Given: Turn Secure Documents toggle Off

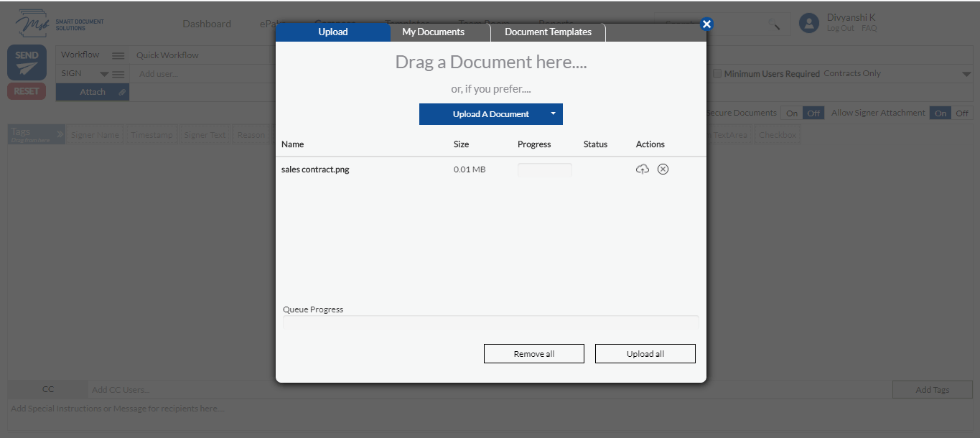Looking at the screenshot, I should [813, 113].
